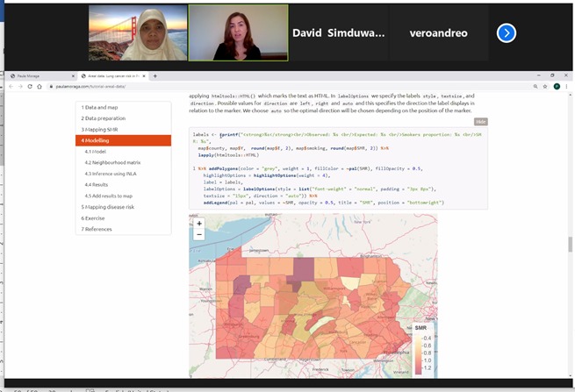The height and width of the screenshot is (392, 575).
Task: Select David Simduwa participant tile
Action: click(x=339, y=33)
